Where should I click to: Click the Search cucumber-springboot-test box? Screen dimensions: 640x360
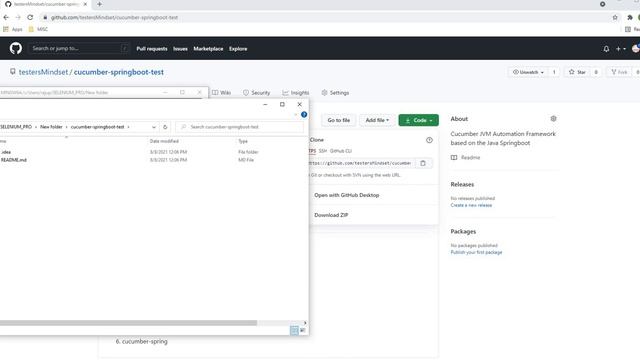(240, 127)
